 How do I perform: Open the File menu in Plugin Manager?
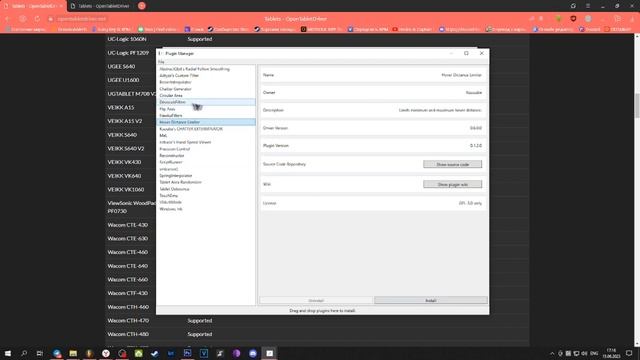(161, 62)
